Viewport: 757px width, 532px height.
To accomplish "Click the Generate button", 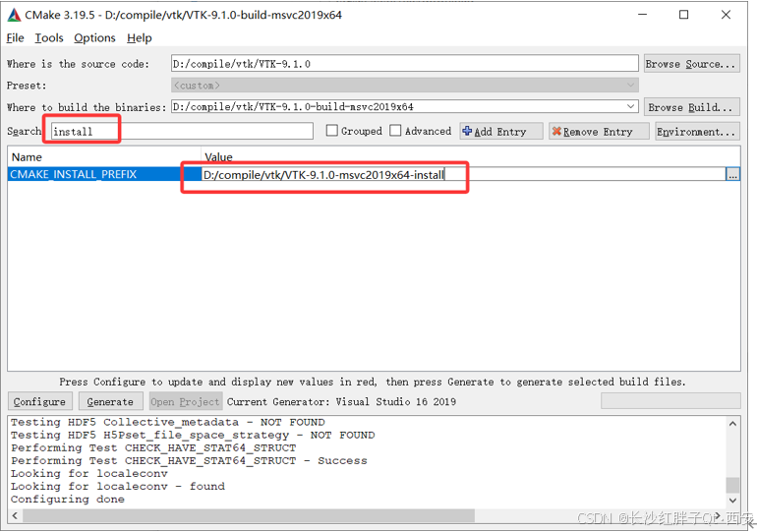I will (x=110, y=401).
